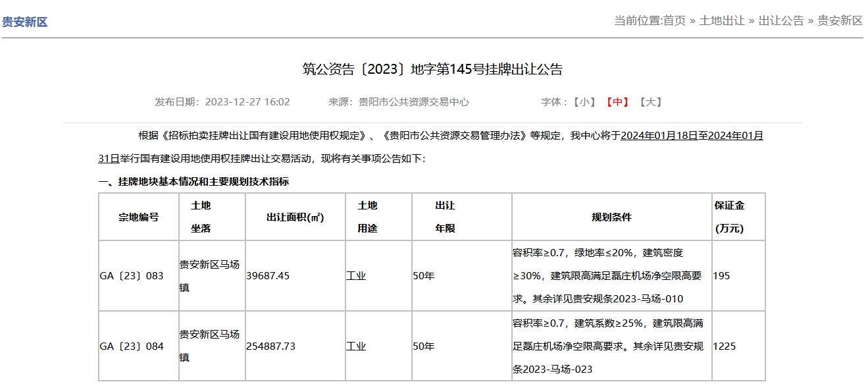Set font size to medium (中)

(x=617, y=102)
